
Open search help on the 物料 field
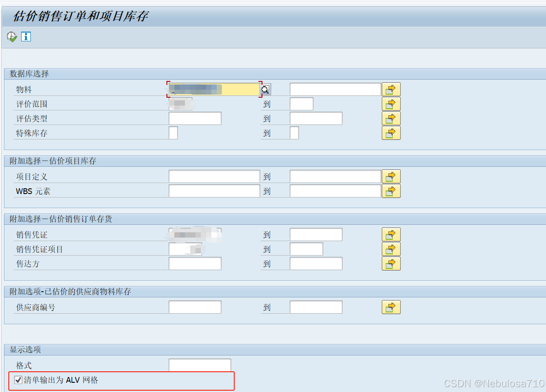pos(265,89)
